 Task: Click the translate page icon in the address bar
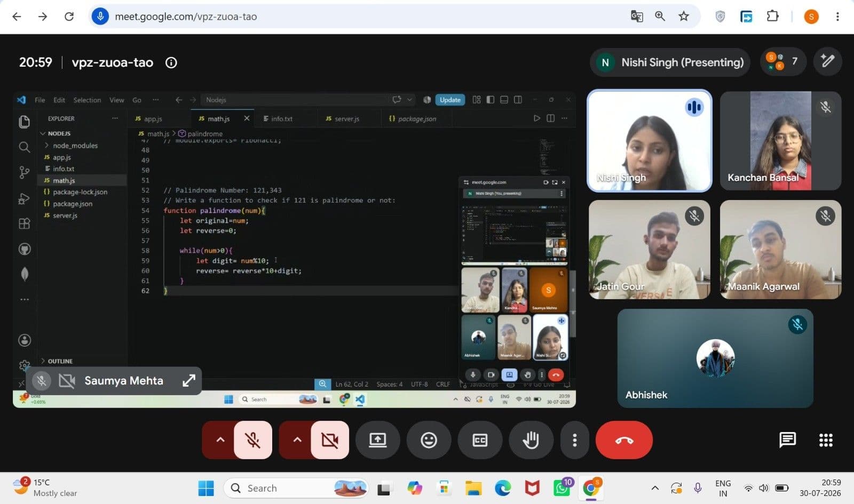(636, 17)
